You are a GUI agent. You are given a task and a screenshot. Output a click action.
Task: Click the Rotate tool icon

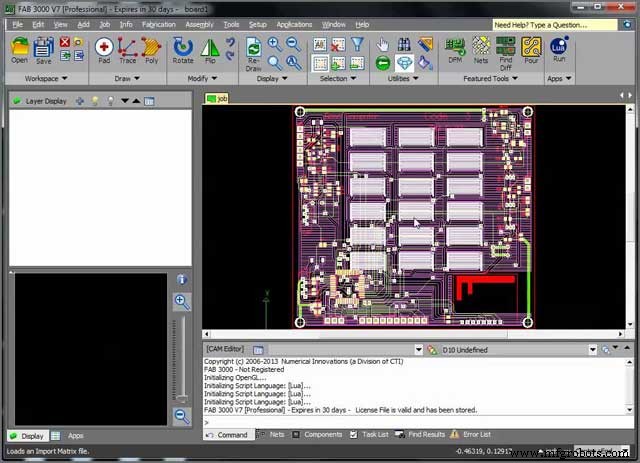pos(182,51)
